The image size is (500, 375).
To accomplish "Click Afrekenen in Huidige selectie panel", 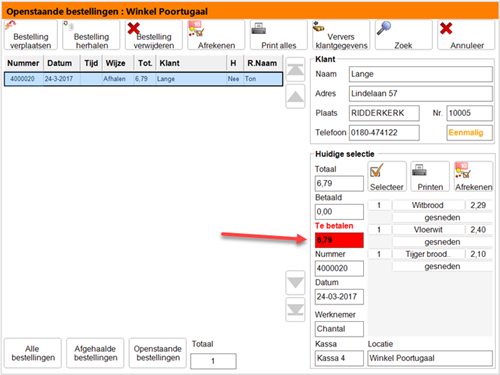I will (x=473, y=177).
